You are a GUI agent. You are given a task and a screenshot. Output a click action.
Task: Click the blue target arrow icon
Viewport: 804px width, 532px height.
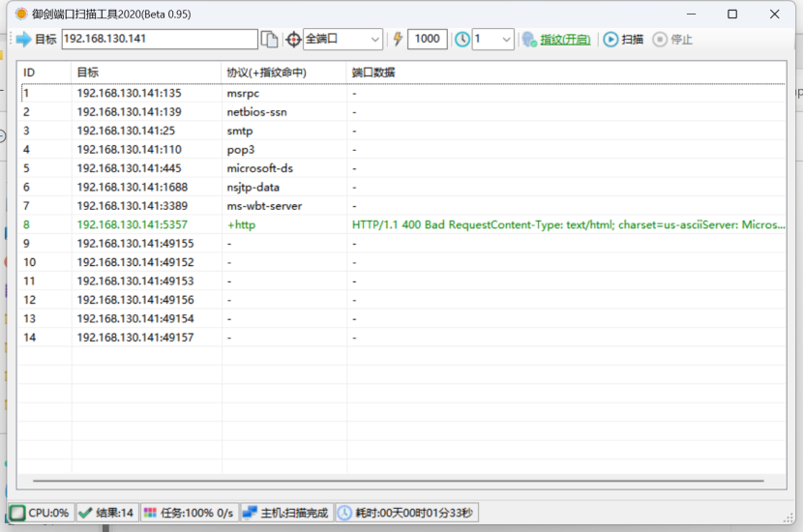tap(23, 39)
